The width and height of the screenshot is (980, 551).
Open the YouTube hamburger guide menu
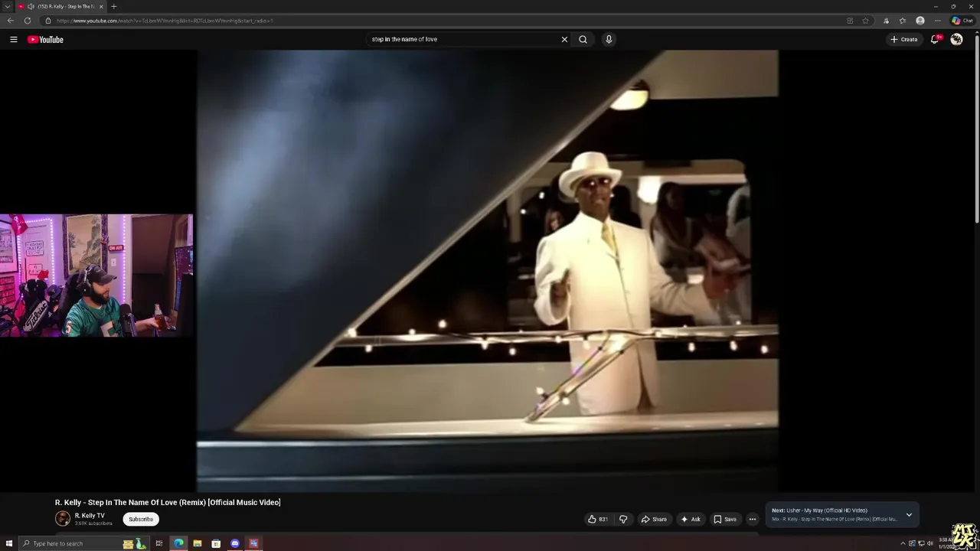click(x=13, y=39)
